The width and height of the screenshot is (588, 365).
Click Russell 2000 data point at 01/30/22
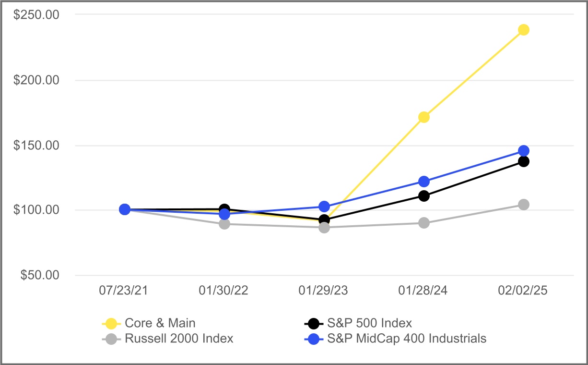point(224,224)
